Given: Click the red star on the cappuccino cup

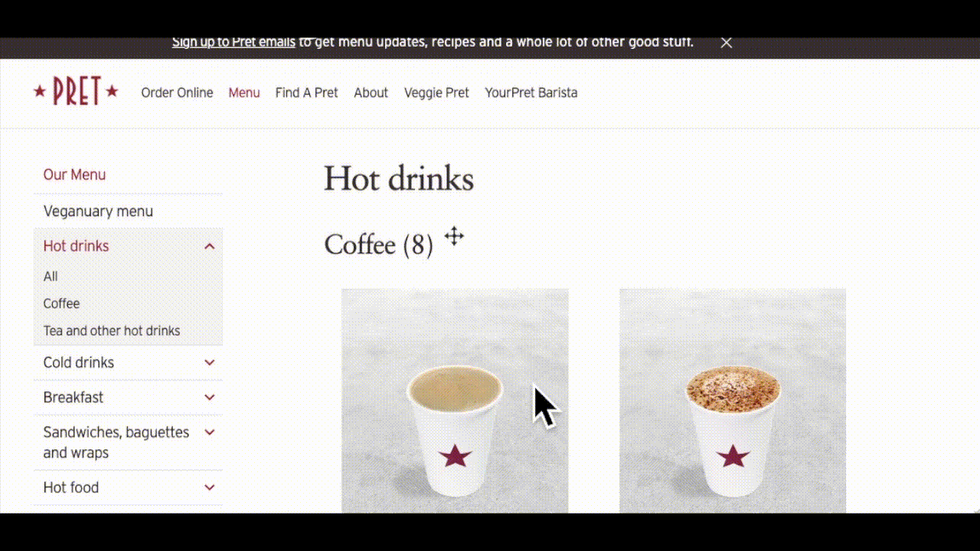Looking at the screenshot, I should pyautogui.click(x=733, y=456).
